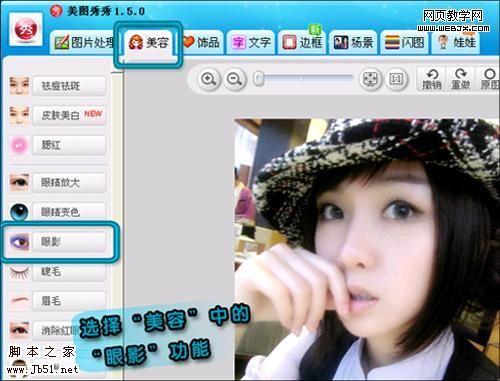Click the portrait photo on the canvas
The height and width of the screenshot is (381, 500).
(x=367, y=249)
